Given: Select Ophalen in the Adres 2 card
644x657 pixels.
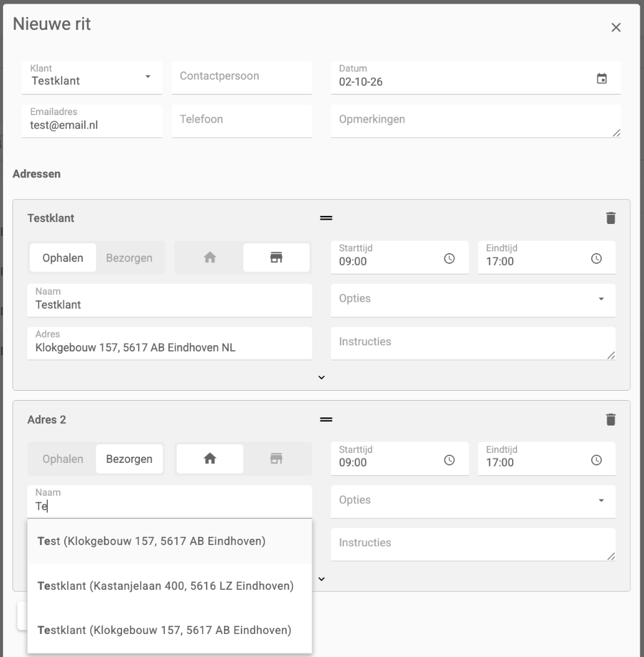Looking at the screenshot, I should coord(63,459).
